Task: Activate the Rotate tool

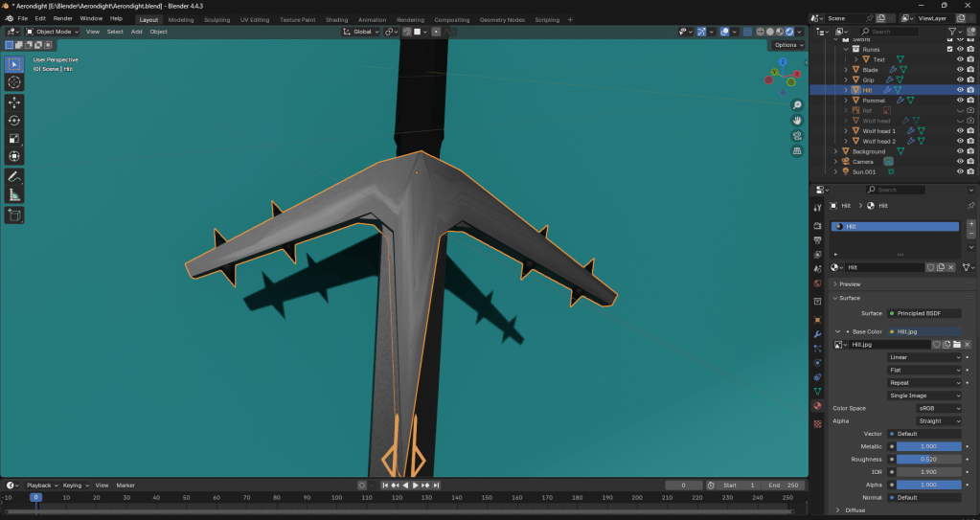Action: pyautogui.click(x=14, y=121)
